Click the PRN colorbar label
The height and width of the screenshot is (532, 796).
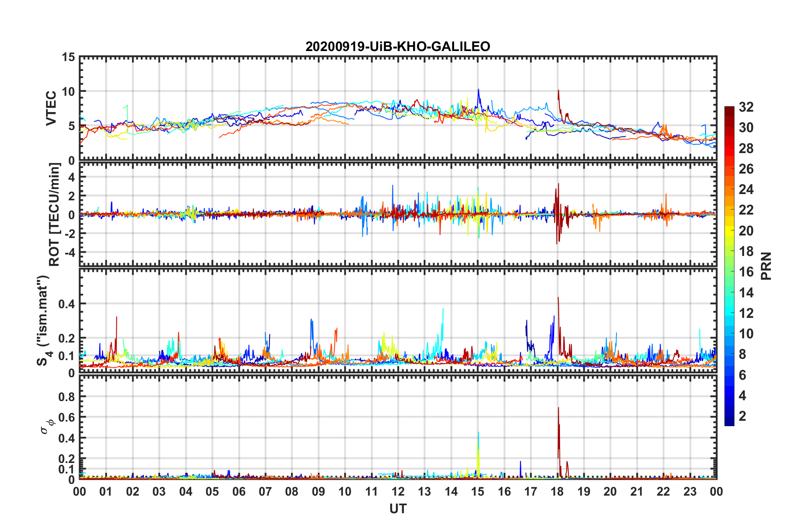click(766, 266)
